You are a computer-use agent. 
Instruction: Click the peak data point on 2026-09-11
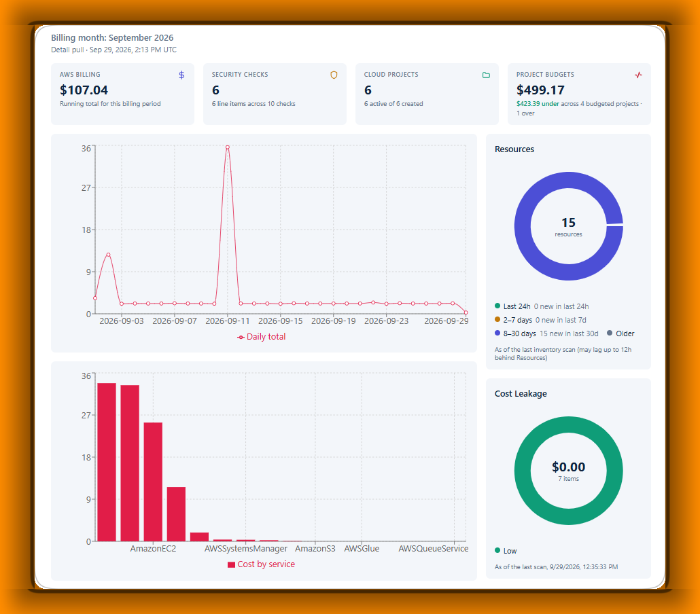click(228, 147)
